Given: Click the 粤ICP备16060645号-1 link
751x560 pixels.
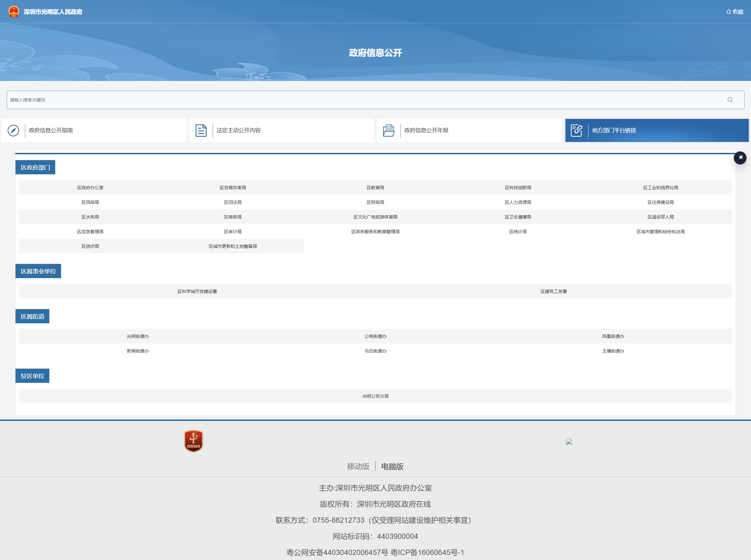Looking at the screenshot, I should tap(427, 552).
